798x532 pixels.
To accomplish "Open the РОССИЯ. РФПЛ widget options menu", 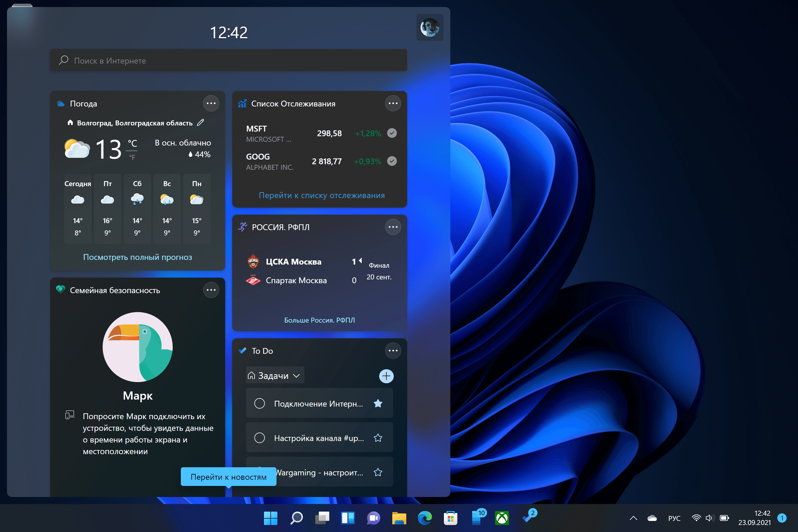I will tap(393, 227).
